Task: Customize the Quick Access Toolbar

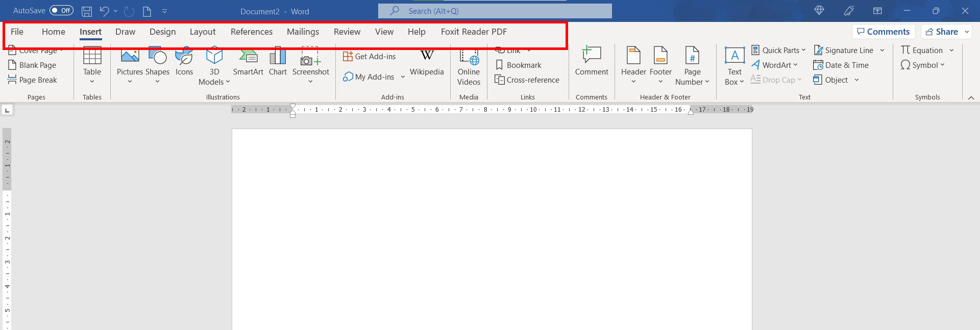Action: tap(164, 11)
